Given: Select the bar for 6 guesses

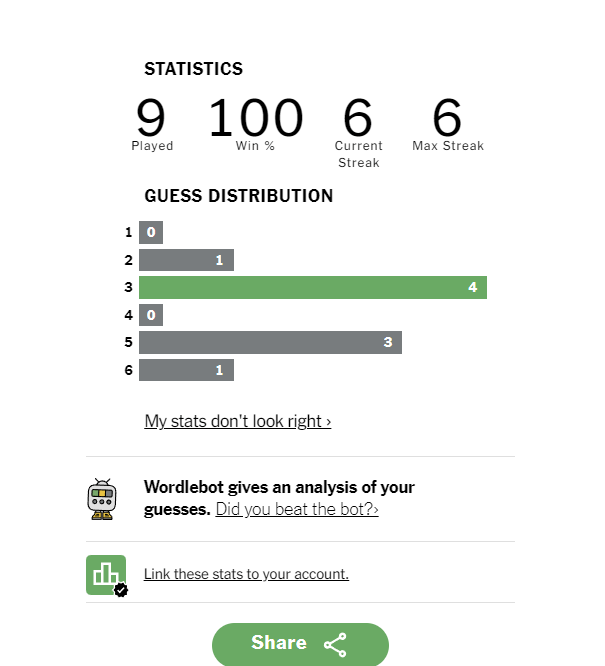Looking at the screenshot, I should click(x=186, y=370).
